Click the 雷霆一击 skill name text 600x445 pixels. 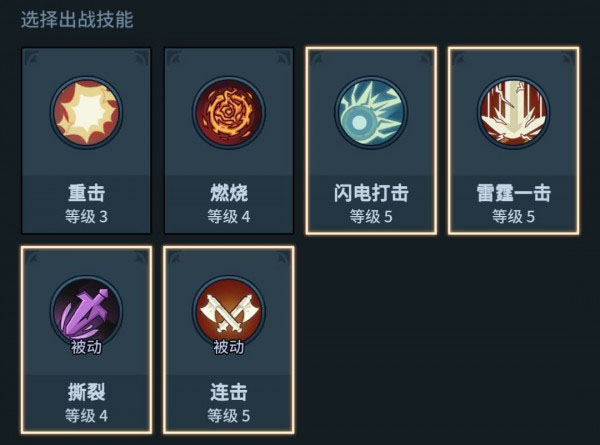(x=513, y=193)
